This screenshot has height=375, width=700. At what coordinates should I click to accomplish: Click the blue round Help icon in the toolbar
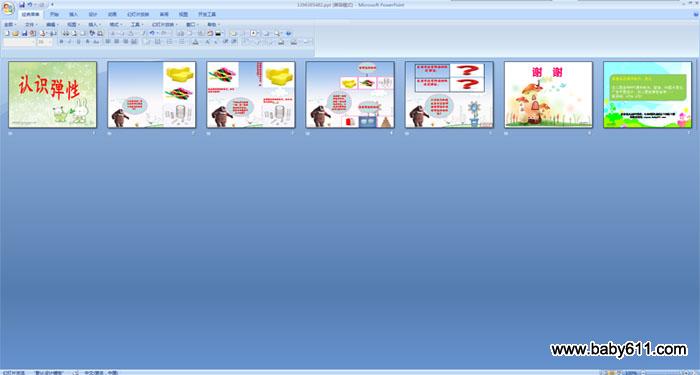pyautogui.click(x=288, y=33)
